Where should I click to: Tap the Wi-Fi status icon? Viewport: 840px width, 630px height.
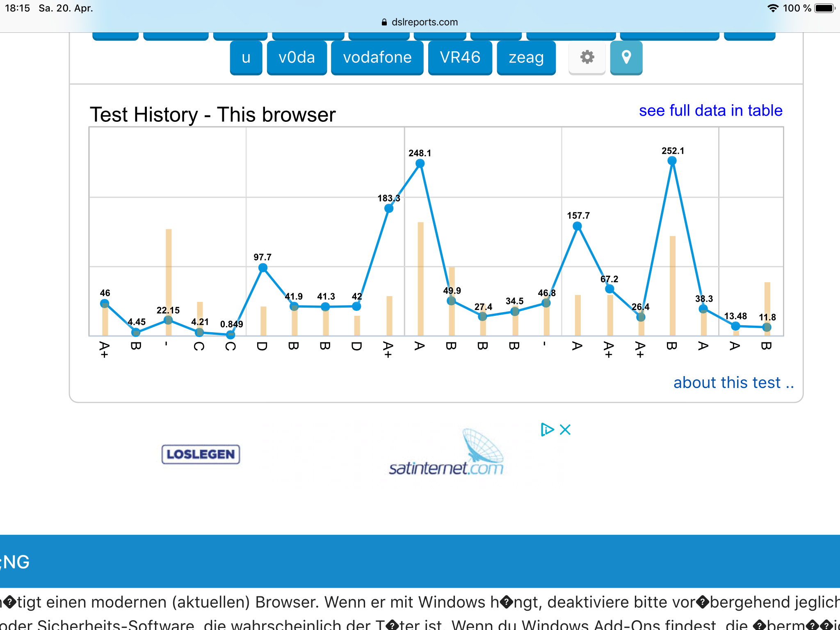pyautogui.click(x=773, y=8)
